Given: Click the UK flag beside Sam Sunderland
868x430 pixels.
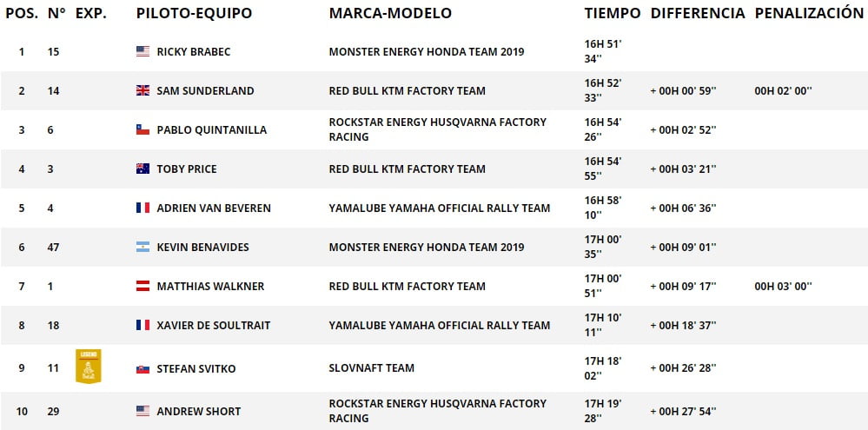Looking at the screenshot, I should (142, 91).
